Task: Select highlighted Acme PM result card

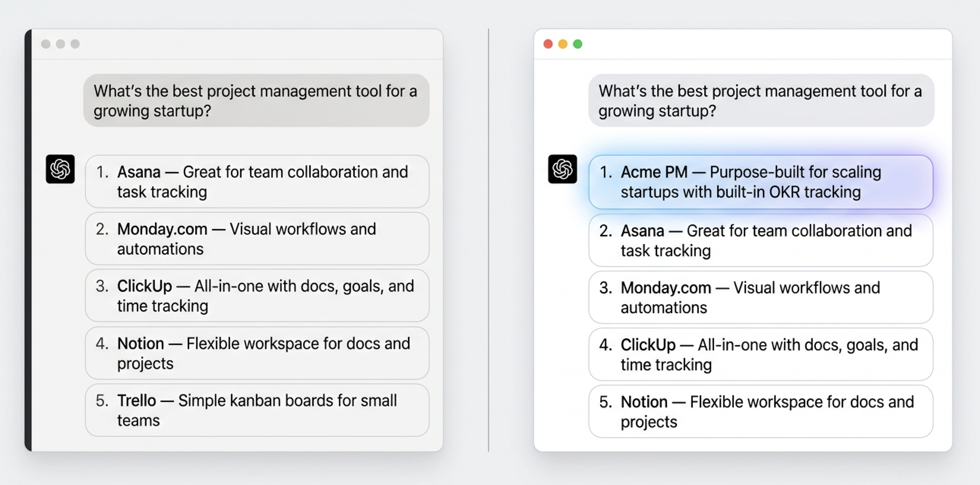Action: click(760, 182)
